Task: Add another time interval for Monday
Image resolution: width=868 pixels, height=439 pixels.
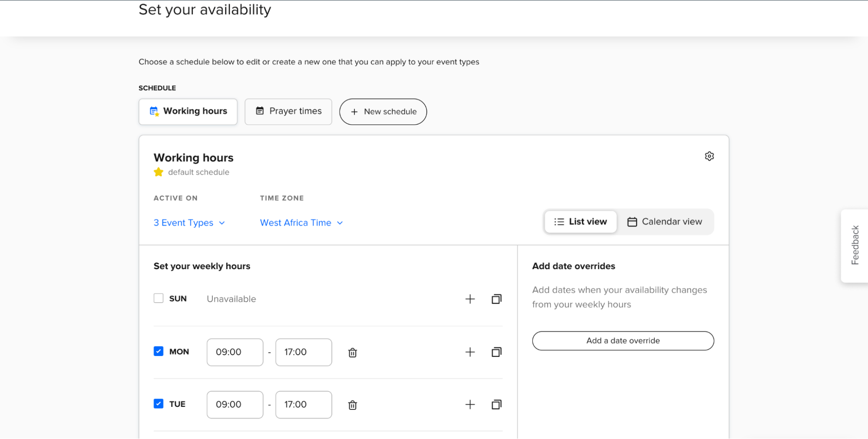Action: pyautogui.click(x=470, y=352)
